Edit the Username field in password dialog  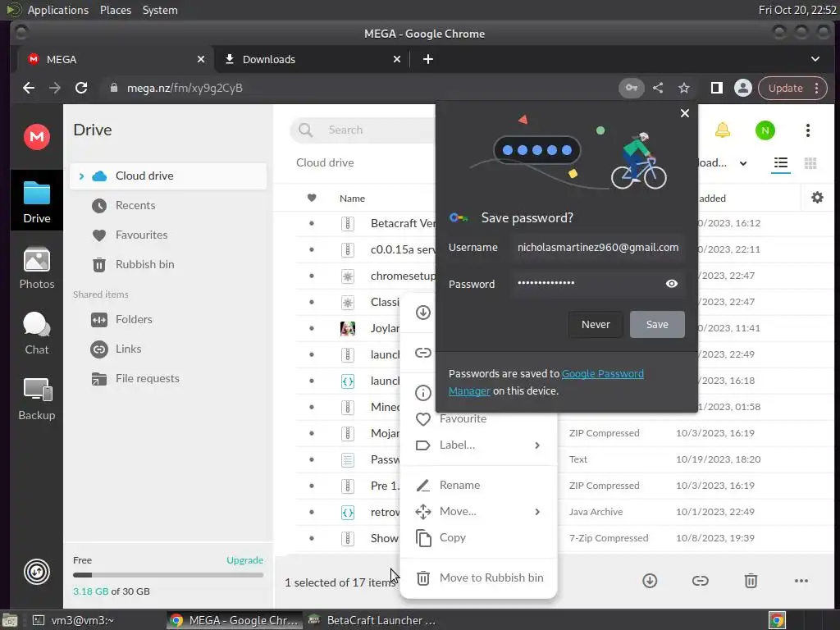click(x=597, y=248)
